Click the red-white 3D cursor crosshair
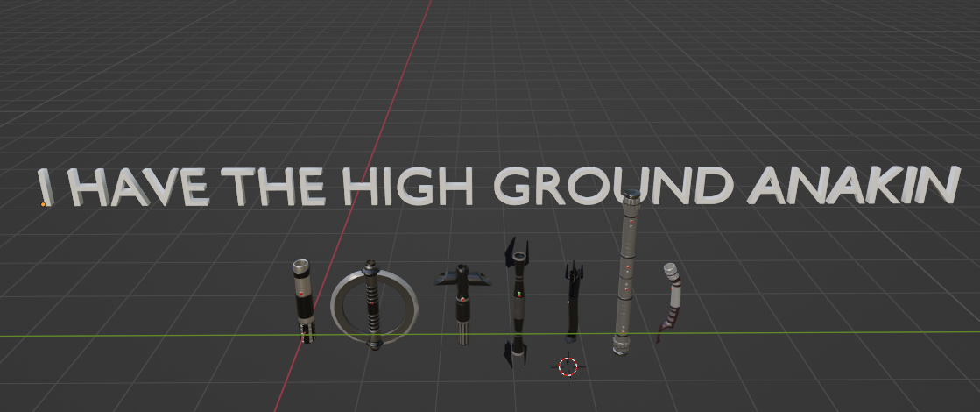Image resolution: width=980 pixels, height=412 pixels. tap(568, 367)
